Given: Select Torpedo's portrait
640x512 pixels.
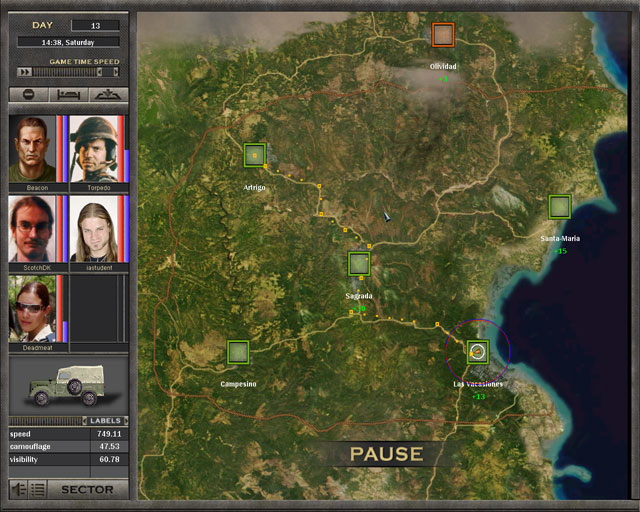Looking at the screenshot, I should coord(94,149).
